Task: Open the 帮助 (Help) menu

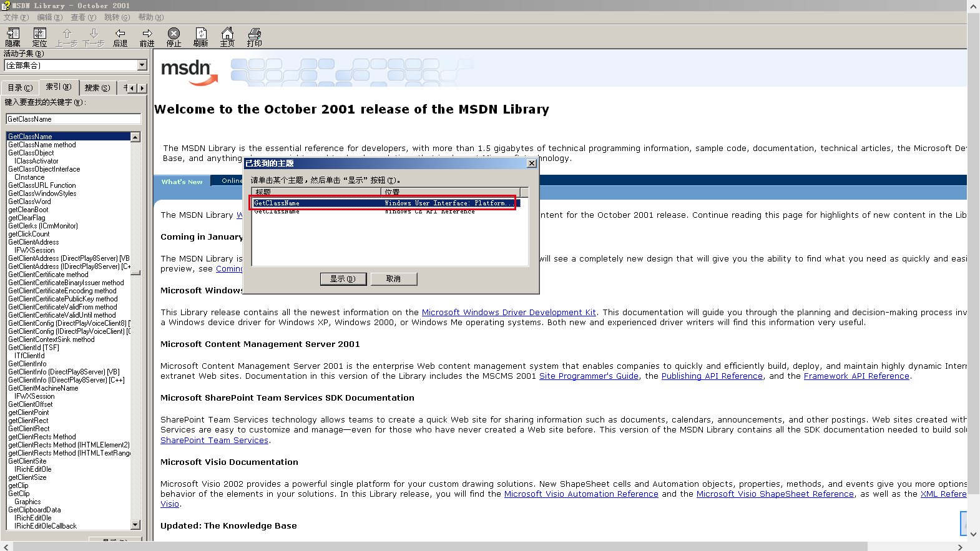Action: [151, 17]
